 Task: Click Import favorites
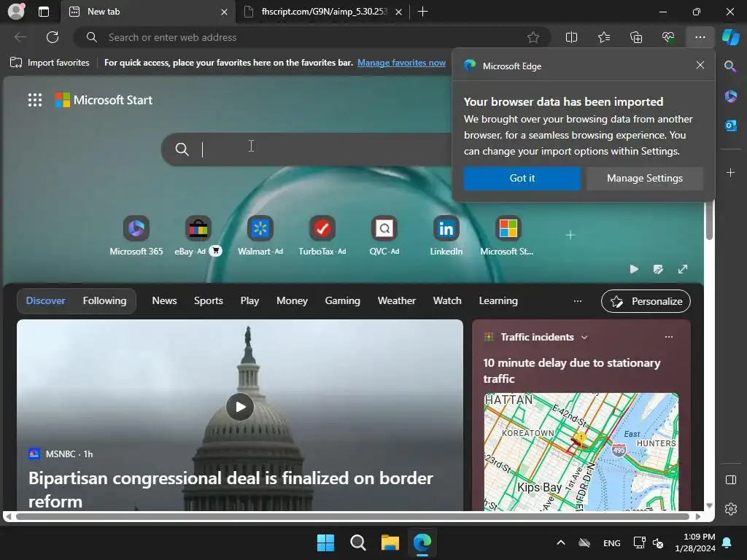point(50,63)
